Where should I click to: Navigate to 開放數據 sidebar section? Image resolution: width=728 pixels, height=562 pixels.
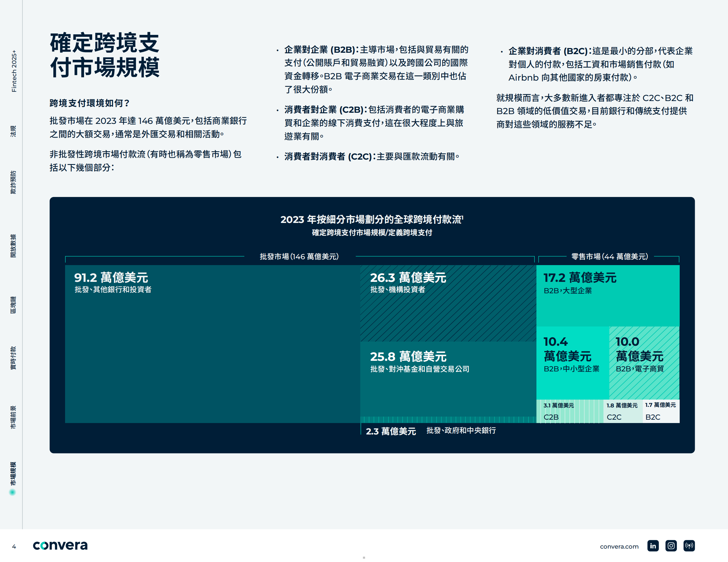click(x=13, y=246)
